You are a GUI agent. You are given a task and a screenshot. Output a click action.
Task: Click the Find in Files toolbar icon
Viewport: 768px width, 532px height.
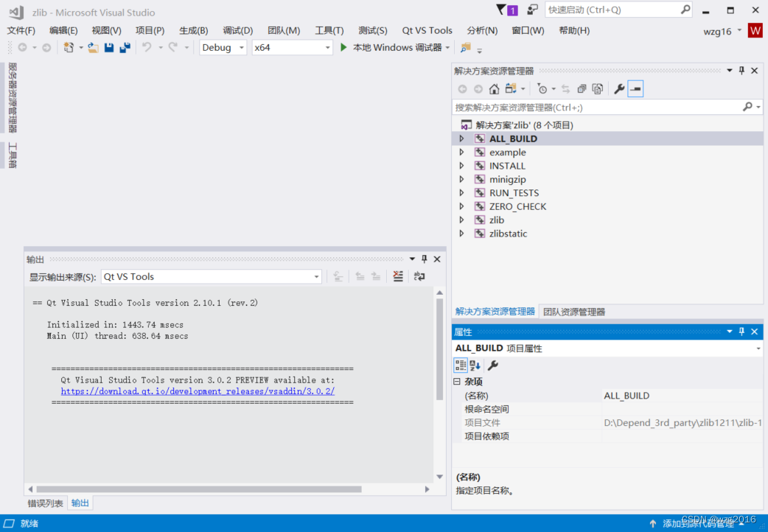point(465,47)
